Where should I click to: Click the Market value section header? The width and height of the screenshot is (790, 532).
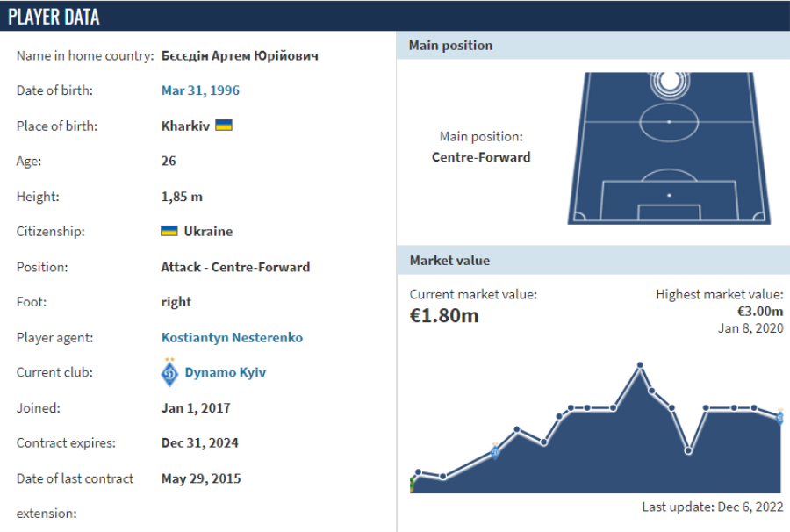[x=593, y=261]
